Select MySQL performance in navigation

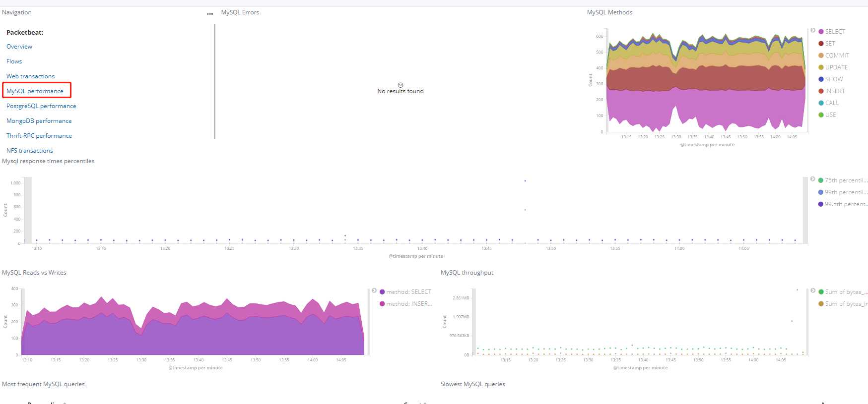coord(35,91)
